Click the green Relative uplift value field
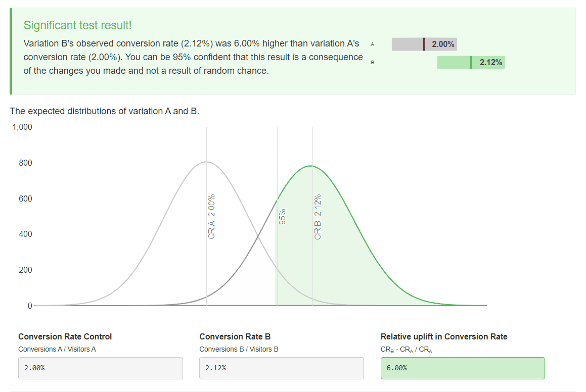Viewport: 586px width, 392px height. tap(462, 368)
